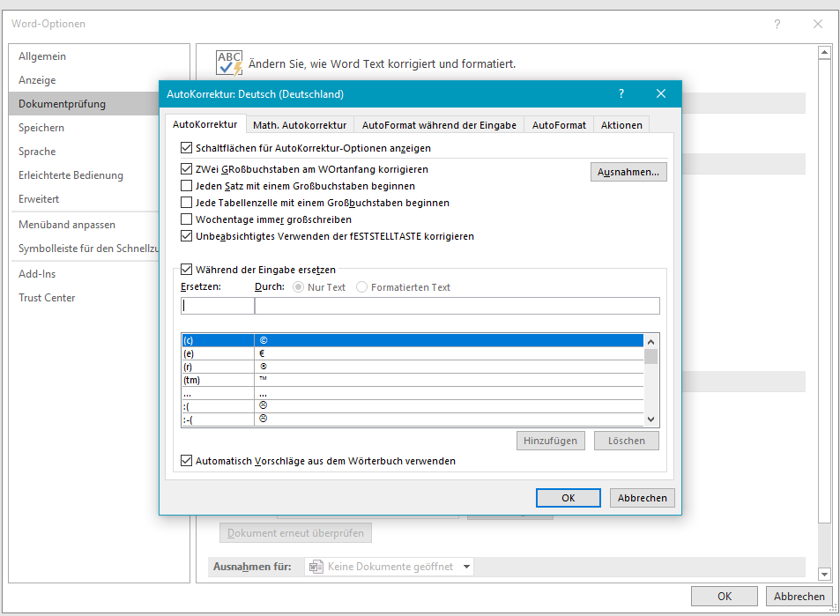This screenshot has height=616, width=840.
Task: Toggle 'Automatisch Vorschläge aus dem Wörterbuch verwenden'
Action: click(x=187, y=461)
